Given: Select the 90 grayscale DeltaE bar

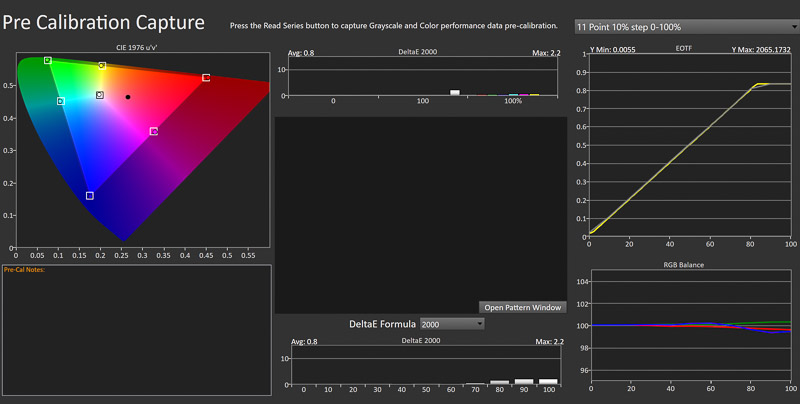Looking at the screenshot, I should pyautogui.click(x=523, y=381).
